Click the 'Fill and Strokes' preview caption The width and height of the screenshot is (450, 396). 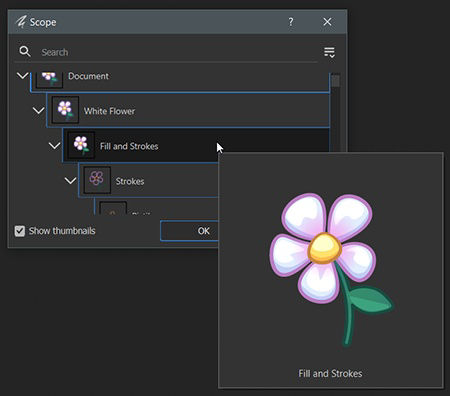(330, 373)
